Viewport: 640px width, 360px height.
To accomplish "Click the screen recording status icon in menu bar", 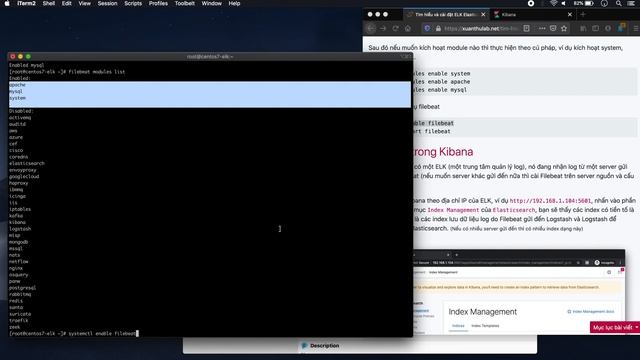I will (x=531, y=3).
